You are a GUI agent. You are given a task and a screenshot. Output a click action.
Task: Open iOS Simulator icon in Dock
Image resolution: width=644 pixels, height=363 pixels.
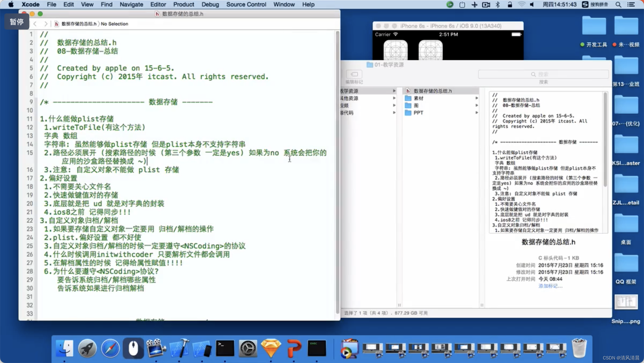202,349
